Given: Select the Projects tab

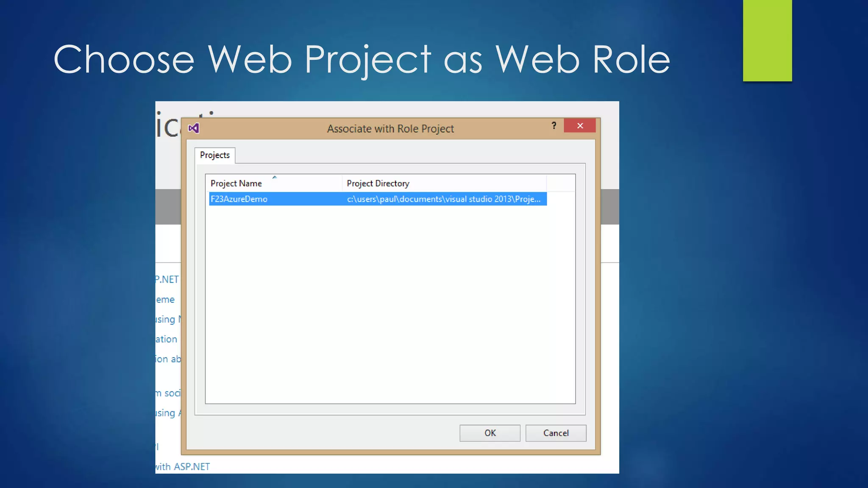Looking at the screenshot, I should pyautogui.click(x=215, y=155).
